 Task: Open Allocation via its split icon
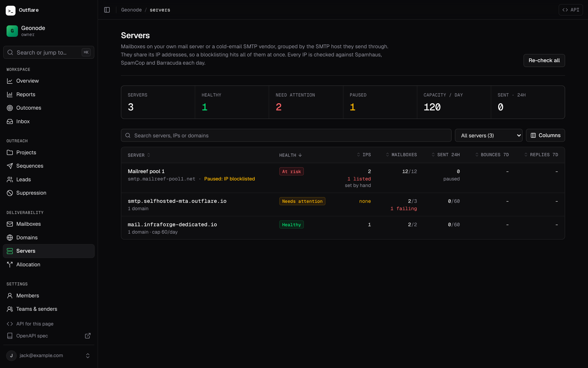10,265
